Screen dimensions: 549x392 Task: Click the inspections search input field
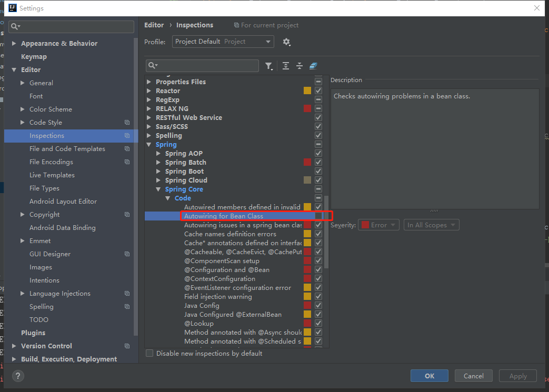[202, 66]
